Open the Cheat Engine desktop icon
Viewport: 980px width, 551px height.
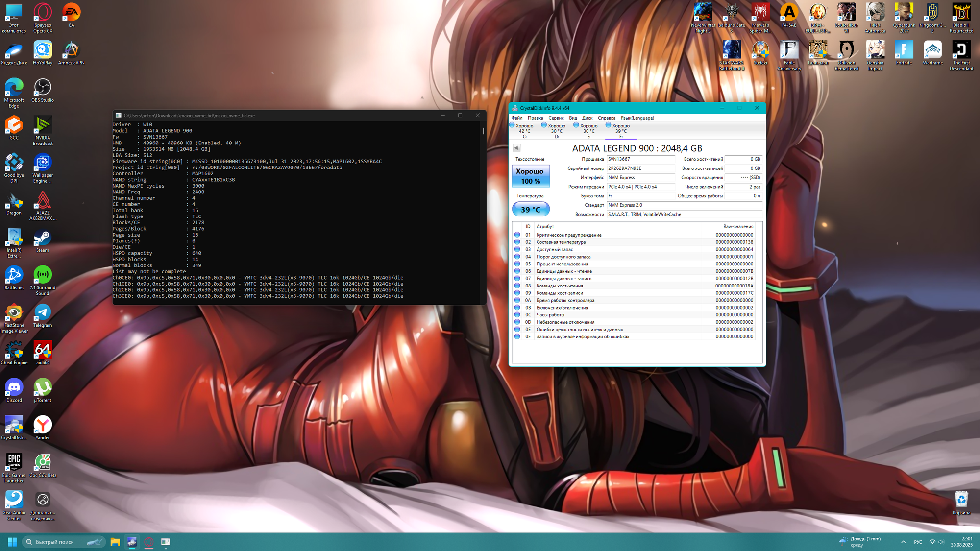click(14, 351)
